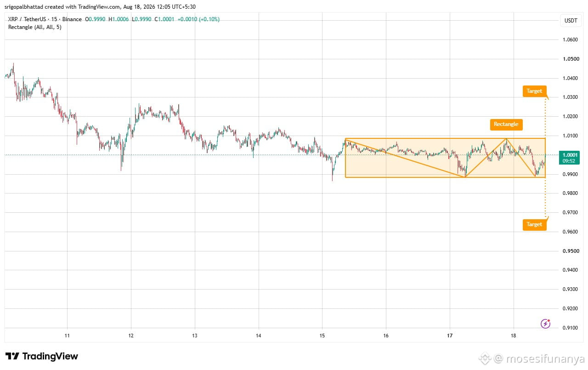The height and width of the screenshot is (370, 588).
Task: Click the lower Target label near 0.9700
Action: pos(534,225)
